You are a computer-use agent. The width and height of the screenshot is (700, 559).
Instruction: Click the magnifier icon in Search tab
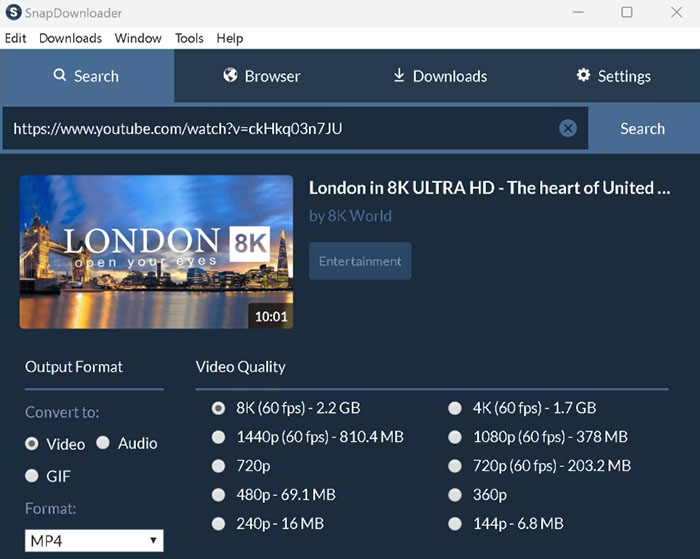[59, 75]
